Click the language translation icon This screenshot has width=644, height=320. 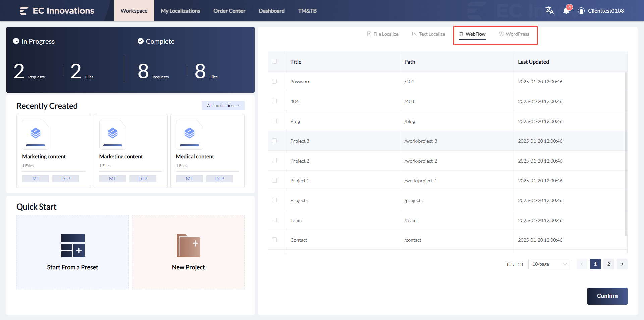click(x=549, y=11)
